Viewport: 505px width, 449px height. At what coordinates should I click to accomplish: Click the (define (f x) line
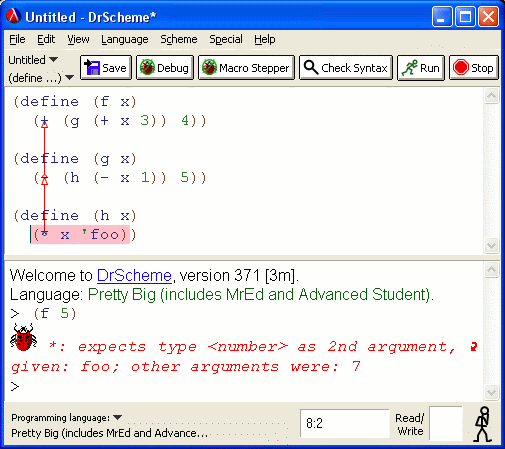[x=75, y=102]
